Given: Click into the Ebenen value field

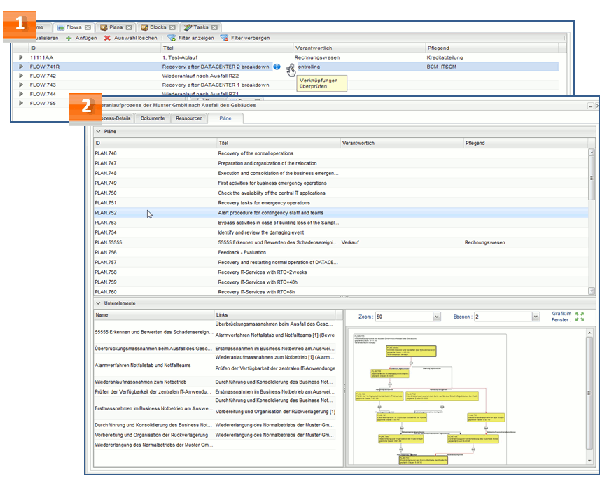Looking at the screenshot, I should pyautogui.click(x=503, y=317).
